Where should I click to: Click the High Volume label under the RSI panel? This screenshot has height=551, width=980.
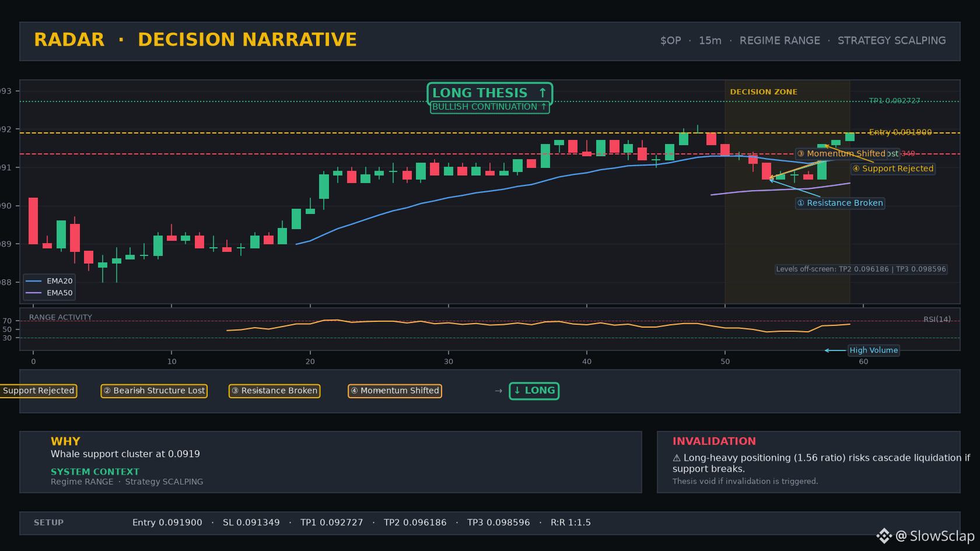click(x=873, y=350)
